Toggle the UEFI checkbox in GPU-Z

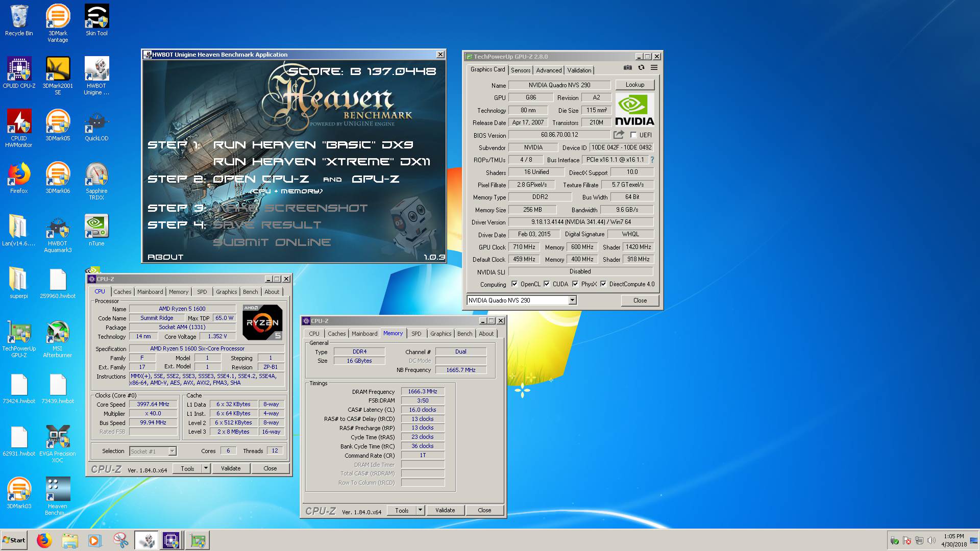pos(633,135)
